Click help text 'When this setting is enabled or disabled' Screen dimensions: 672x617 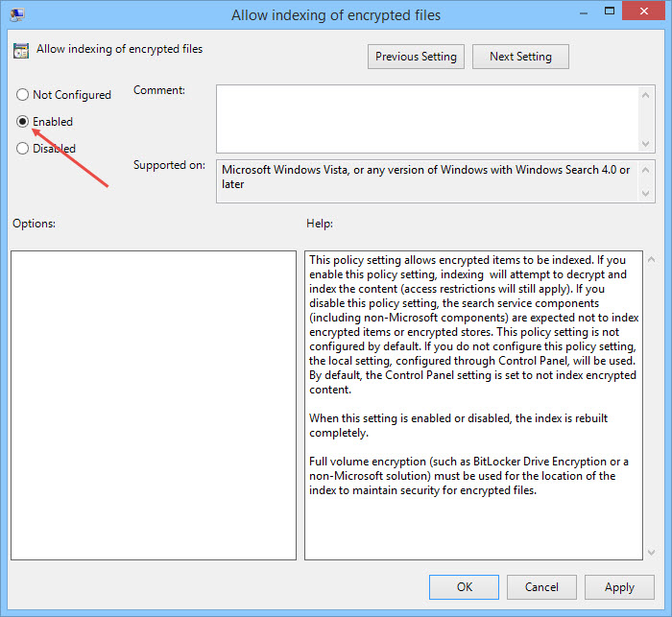410,418
